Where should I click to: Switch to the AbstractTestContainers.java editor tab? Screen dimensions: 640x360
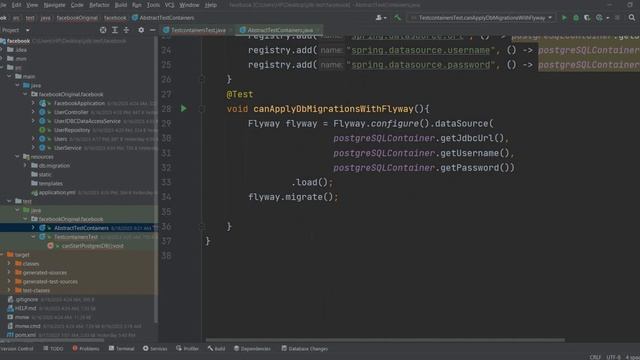(280, 30)
